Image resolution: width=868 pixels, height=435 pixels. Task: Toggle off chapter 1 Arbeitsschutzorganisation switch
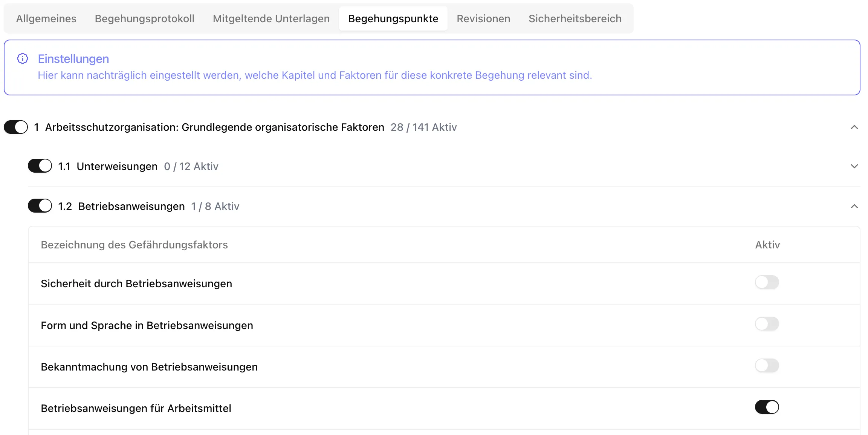tap(16, 127)
